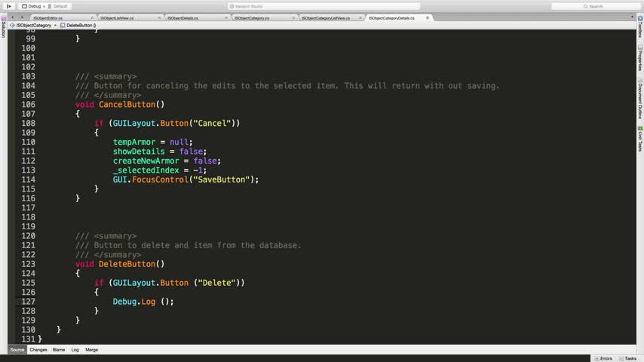
Task: Click the "Delete" string literal
Action: tap(216, 283)
